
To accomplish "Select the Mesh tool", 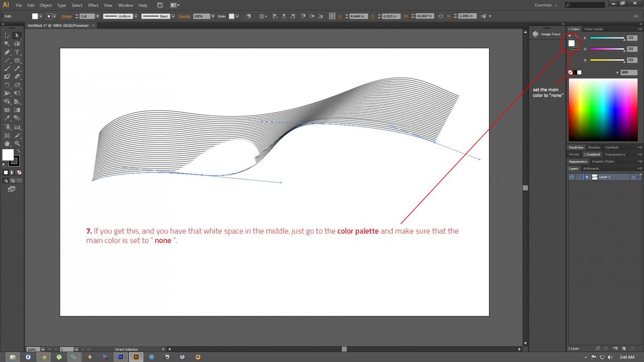I will coord(7,110).
